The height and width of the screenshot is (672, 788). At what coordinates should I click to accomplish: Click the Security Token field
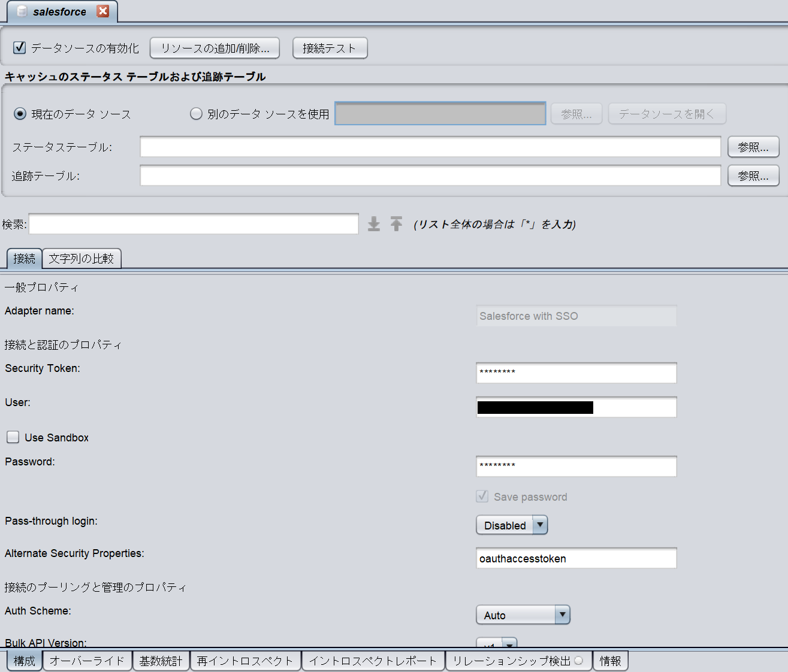tap(576, 373)
